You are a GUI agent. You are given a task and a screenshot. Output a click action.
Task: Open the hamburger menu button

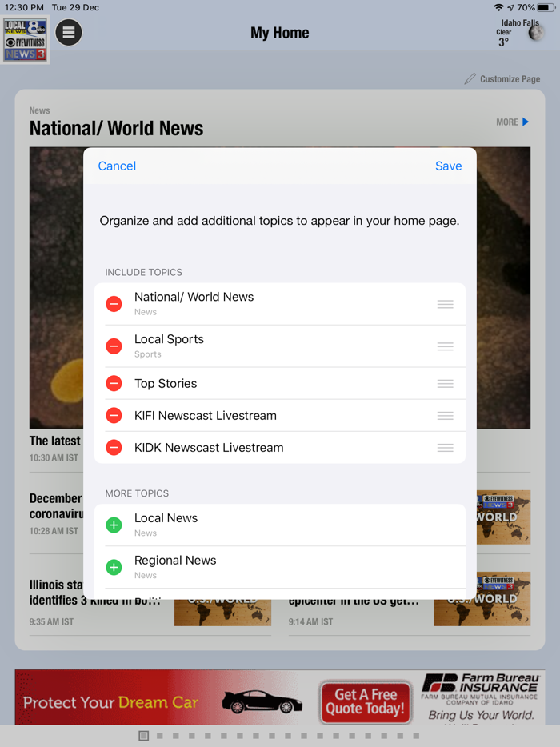[x=69, y=33]
